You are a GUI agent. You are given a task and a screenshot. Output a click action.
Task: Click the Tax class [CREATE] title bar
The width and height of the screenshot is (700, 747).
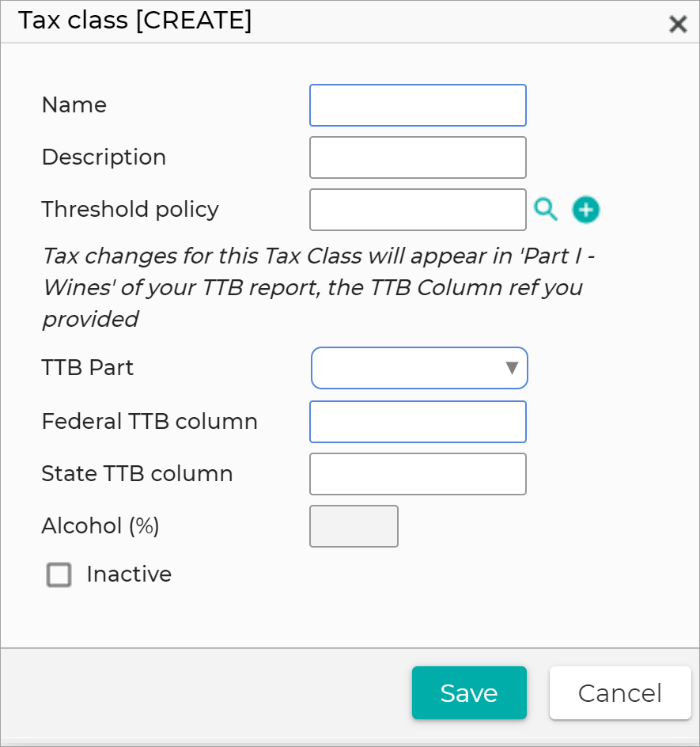point(136,21)
